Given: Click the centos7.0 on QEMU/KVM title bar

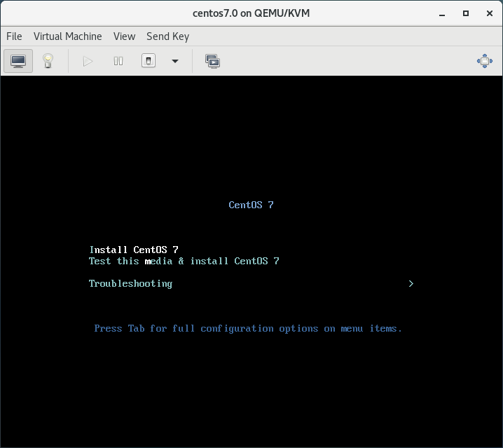Looking at the screenshot, I should [251, 13].
